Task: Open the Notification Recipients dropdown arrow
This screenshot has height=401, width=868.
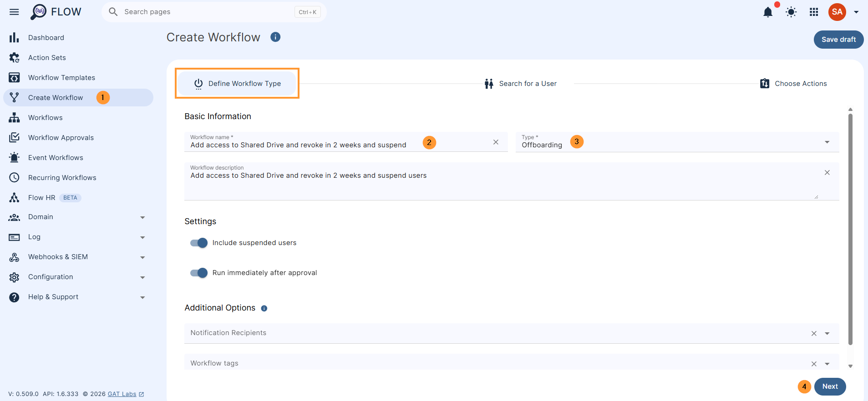Action: (827, 334)
